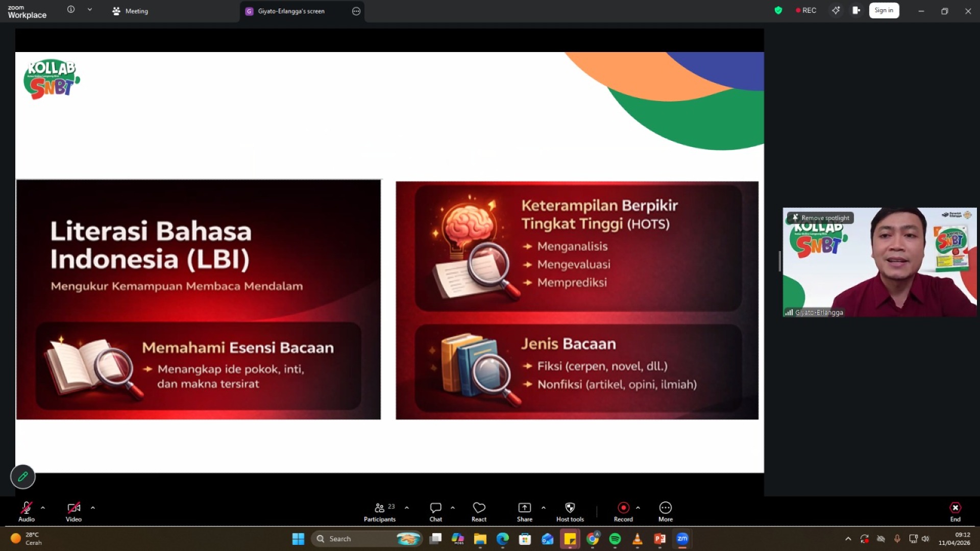Viewport: 980px width, 551px height.
Task: Toggle the annotation pencil tool
Action: (x=22, y=477)
